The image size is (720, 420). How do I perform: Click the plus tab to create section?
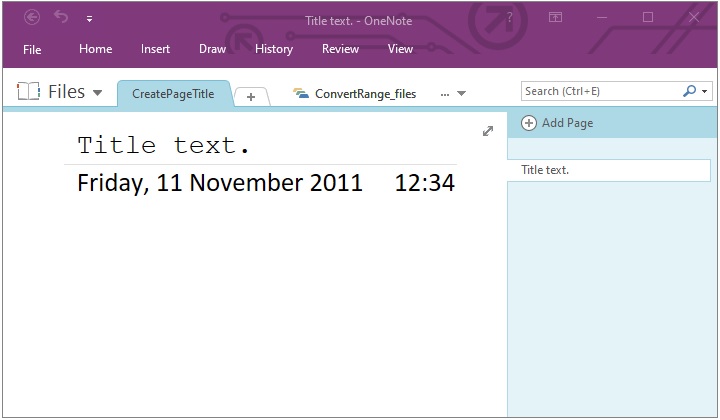click(251, 96)
